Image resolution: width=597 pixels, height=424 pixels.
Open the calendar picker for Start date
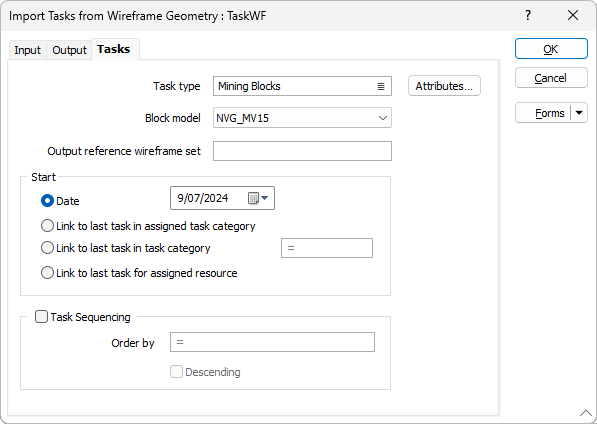point(258,198)
